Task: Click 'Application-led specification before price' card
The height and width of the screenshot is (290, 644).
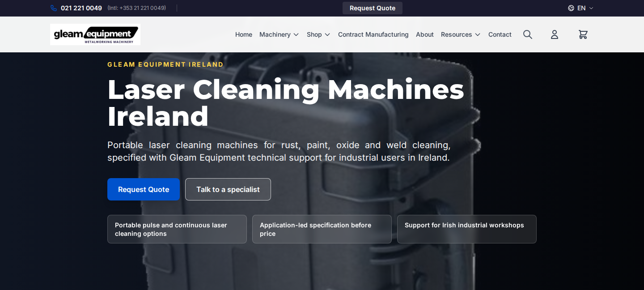Action: point(322,229)
